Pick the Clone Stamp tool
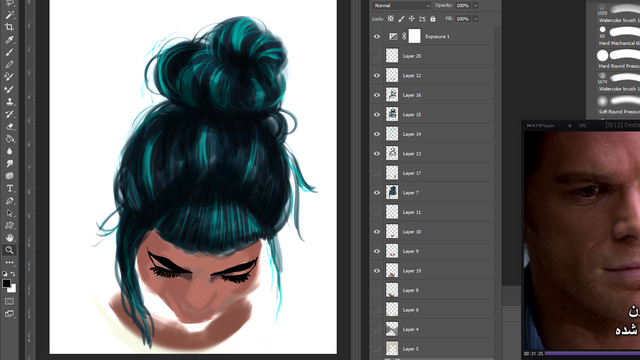 [x=9, y=101]
